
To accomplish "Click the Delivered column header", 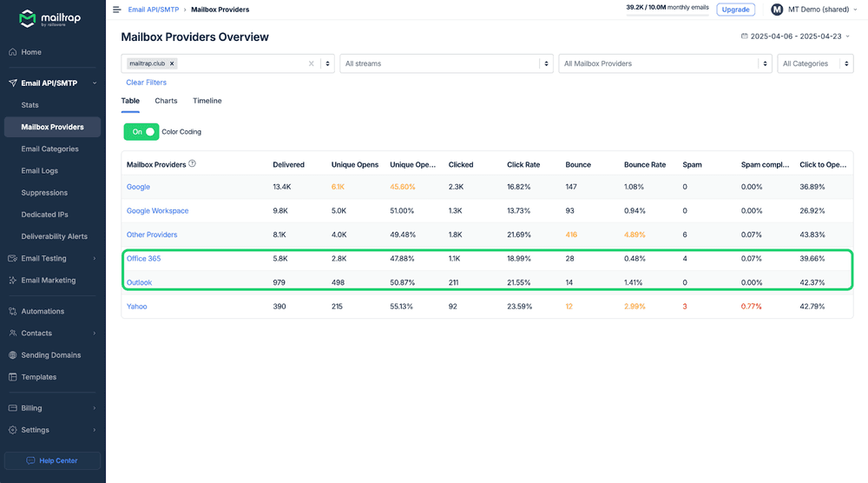I will [x=288, y=164].
